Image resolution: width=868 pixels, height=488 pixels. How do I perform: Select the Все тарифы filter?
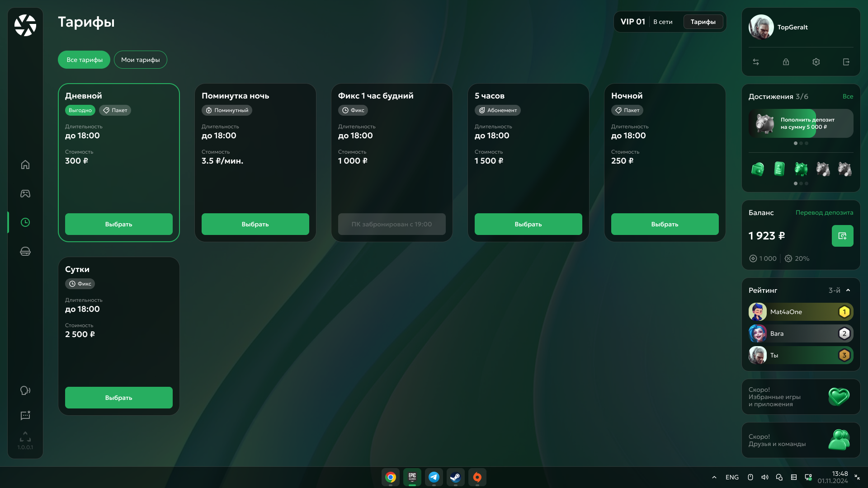[x=84, y=60]
